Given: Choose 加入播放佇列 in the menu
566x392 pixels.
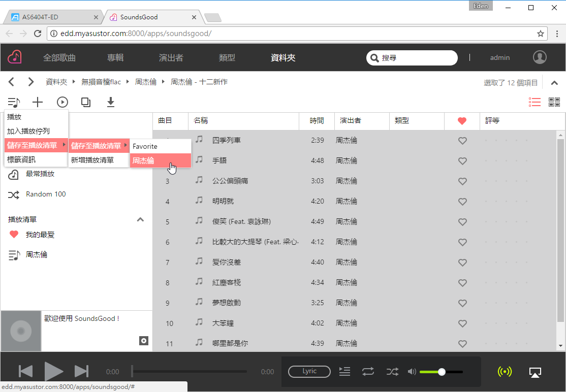Looking at the screenshot, I should point(36,132).
